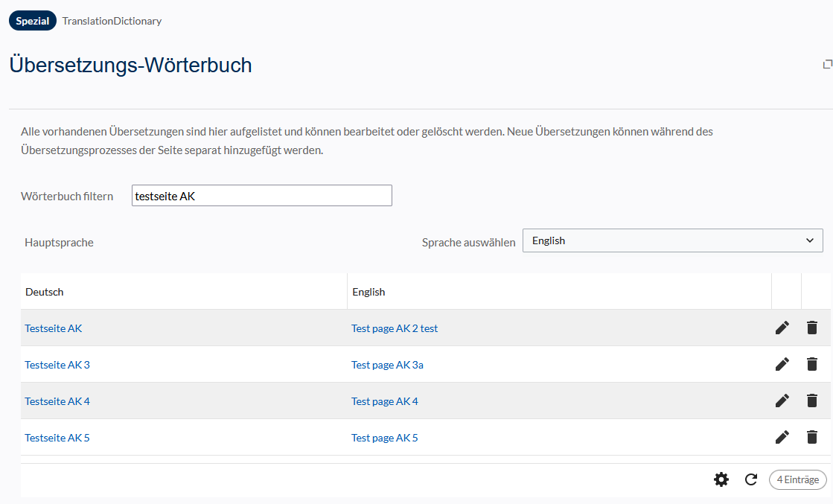The image size is (833, 504).
Task: Delete the Testseite AK 4 row
Action: [812, 401]
